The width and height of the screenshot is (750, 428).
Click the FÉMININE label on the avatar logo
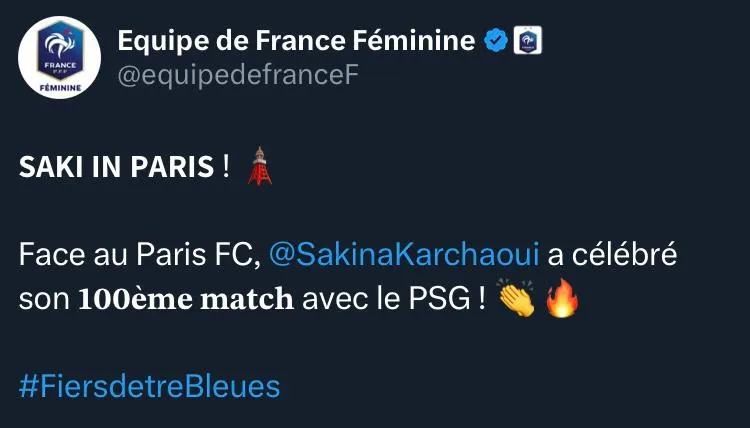point(60,87)
